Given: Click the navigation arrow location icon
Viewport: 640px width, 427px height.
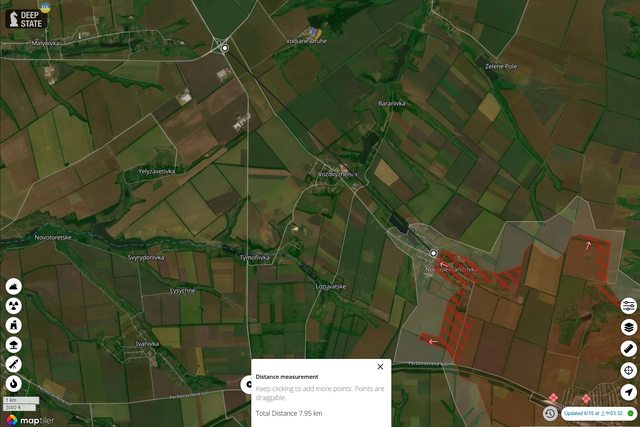Looking at the screenshot, I should coord(628,392).
